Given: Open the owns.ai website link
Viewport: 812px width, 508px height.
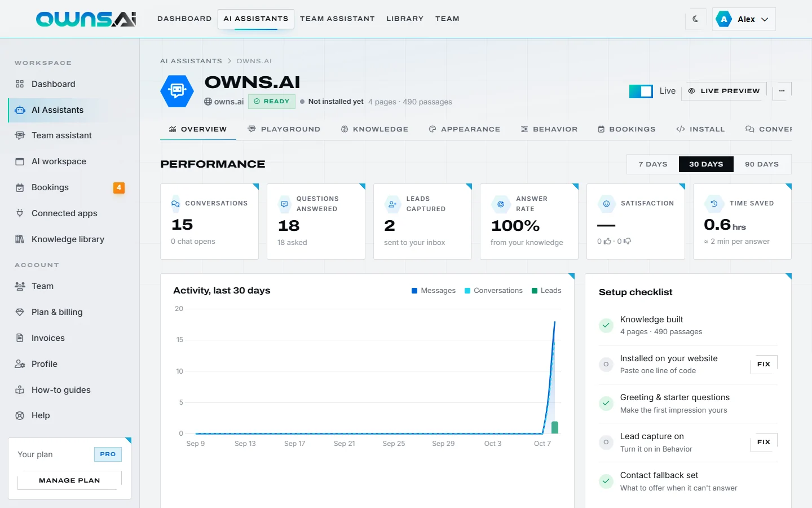Looking at the screenshot, I should click(224, 102).
